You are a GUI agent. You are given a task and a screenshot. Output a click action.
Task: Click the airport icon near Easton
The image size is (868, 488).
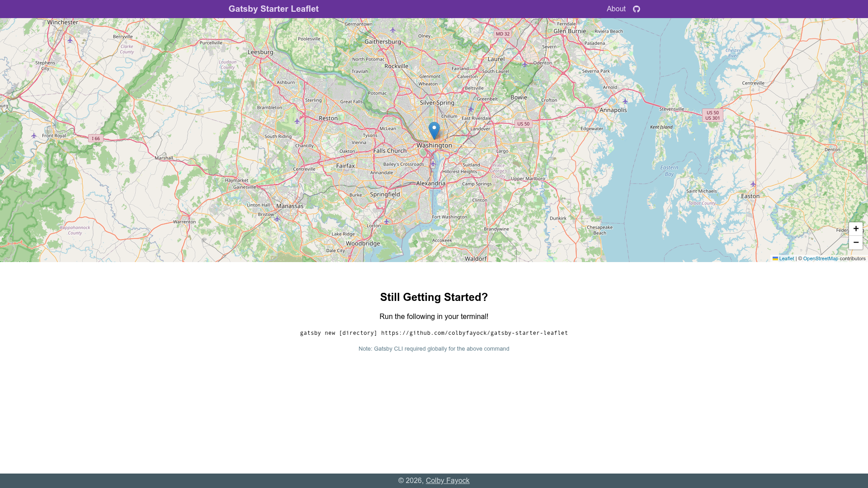click(753, 184)
